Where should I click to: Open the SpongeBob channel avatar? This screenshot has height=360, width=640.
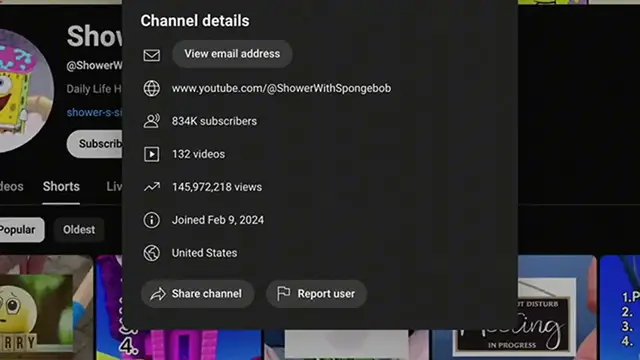pos(26,91)
